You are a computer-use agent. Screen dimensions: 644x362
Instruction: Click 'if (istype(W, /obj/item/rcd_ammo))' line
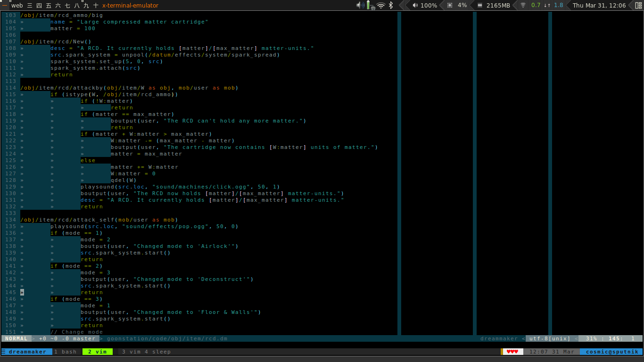(x=114, y=94)
